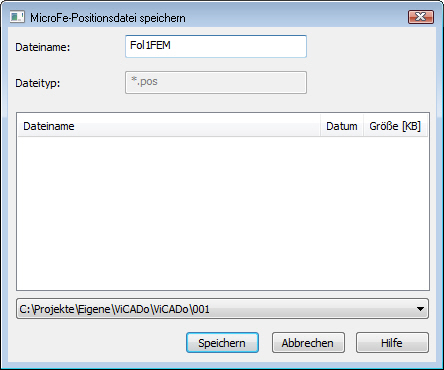This screenshot has width=444, height=370.
Task: Sort file list by Datum column
Action: pos(342,126)
